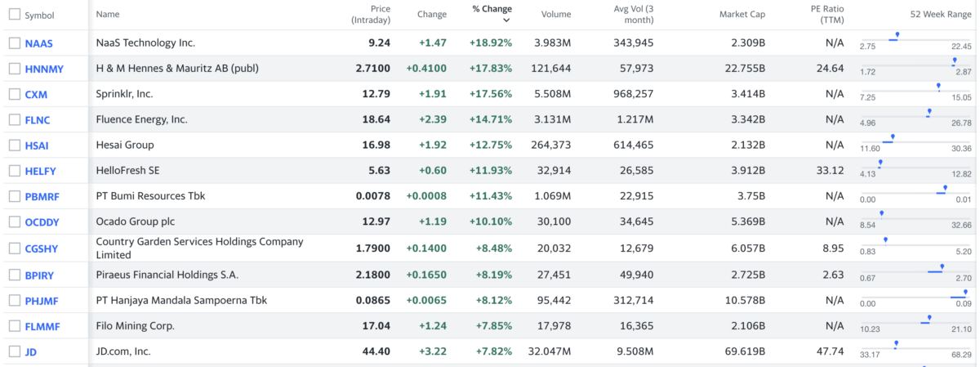
Task: Click the '69.619B' market cap value
Action: [x=745, y=351]
